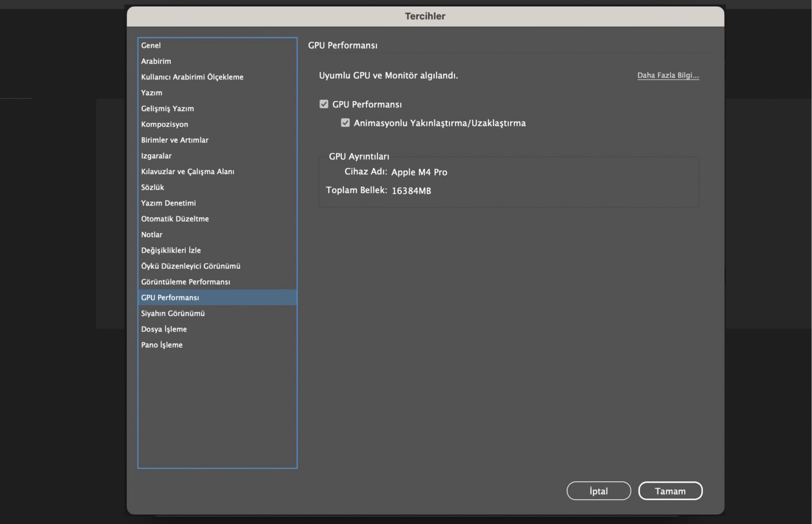The height and width of the screenshot is (524, 812).
Task: Uncheck the GPU Performansı checkbox
Action: 324,104
